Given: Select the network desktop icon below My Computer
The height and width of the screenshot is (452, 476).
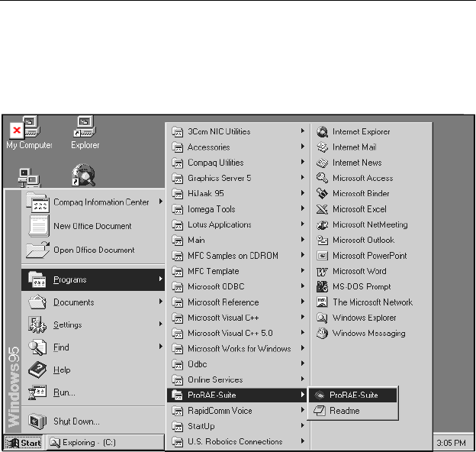Looking at the screenshot, I should tap(29, 177).
